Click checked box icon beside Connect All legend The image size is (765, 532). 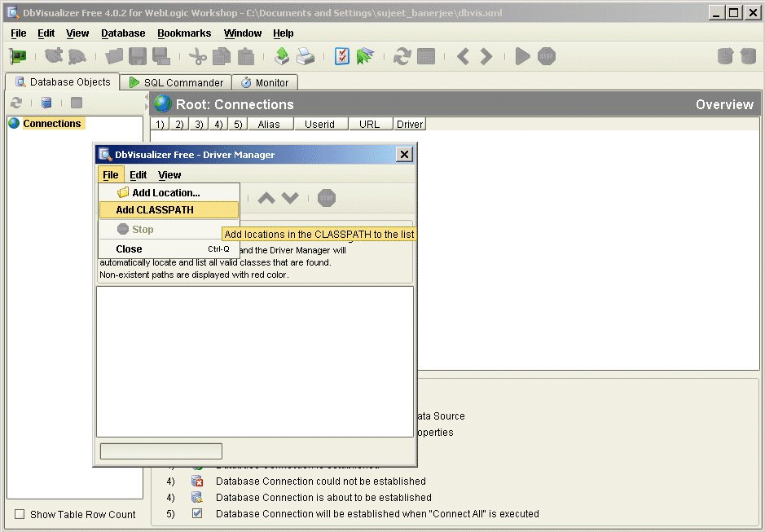click(197, 513)
